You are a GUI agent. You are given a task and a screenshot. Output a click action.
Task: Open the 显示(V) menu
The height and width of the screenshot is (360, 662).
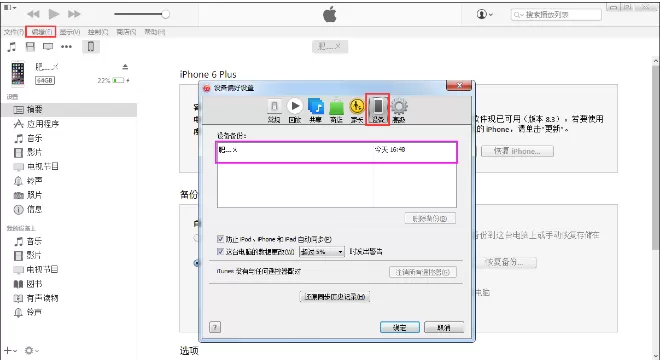[x=70, y=32]
